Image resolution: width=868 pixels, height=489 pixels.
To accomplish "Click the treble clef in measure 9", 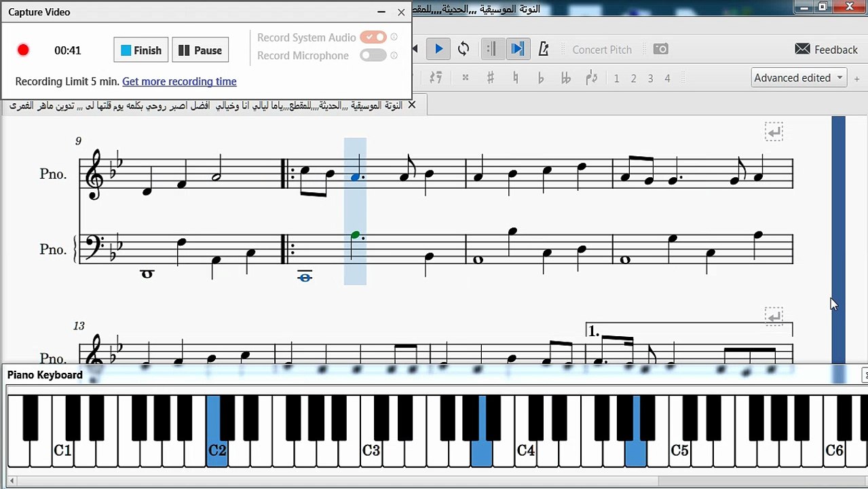I will pos(94,174).
